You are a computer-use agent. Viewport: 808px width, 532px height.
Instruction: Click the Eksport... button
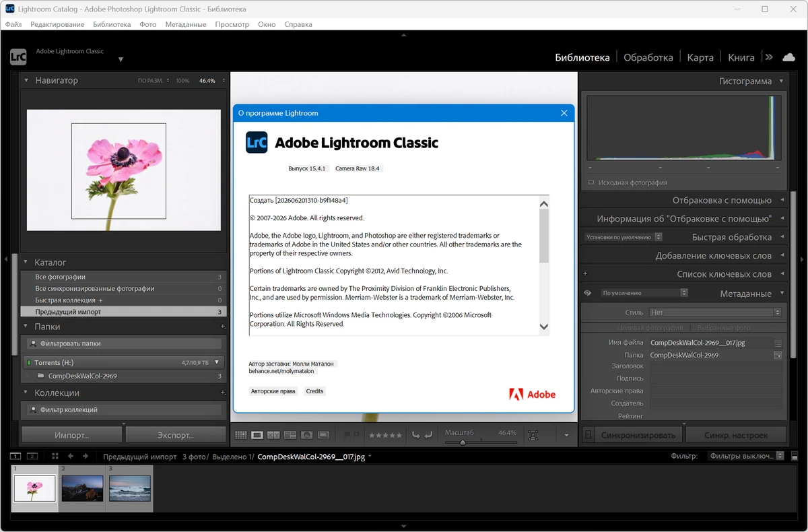click(x=176, y=435)
